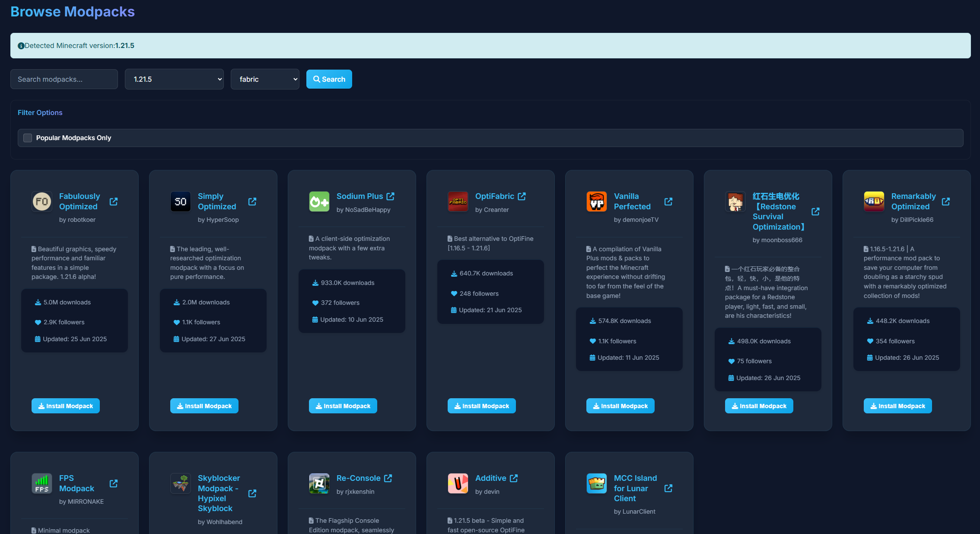Viewport: 980px width, 534px height.
Task: Click the 2.0M downloads stat
Action: (x=202, y=302)
